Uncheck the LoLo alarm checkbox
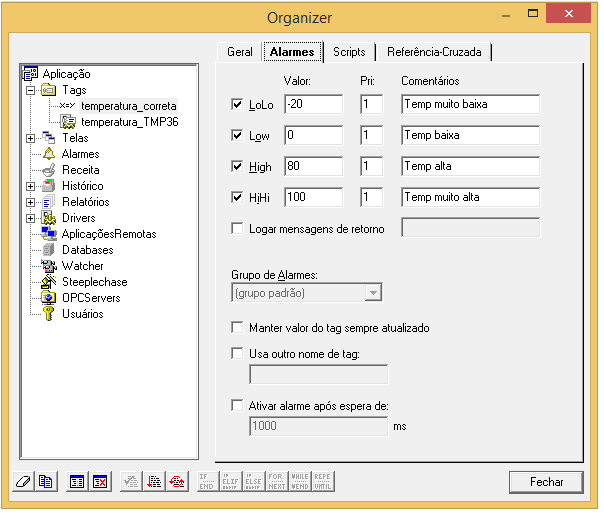The width and height of the screenshot is (604, 516). click(237, 104)
